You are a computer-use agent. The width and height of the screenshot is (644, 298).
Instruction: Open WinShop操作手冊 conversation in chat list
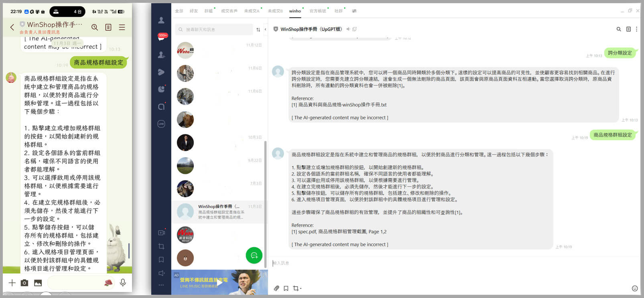point(219,211)
